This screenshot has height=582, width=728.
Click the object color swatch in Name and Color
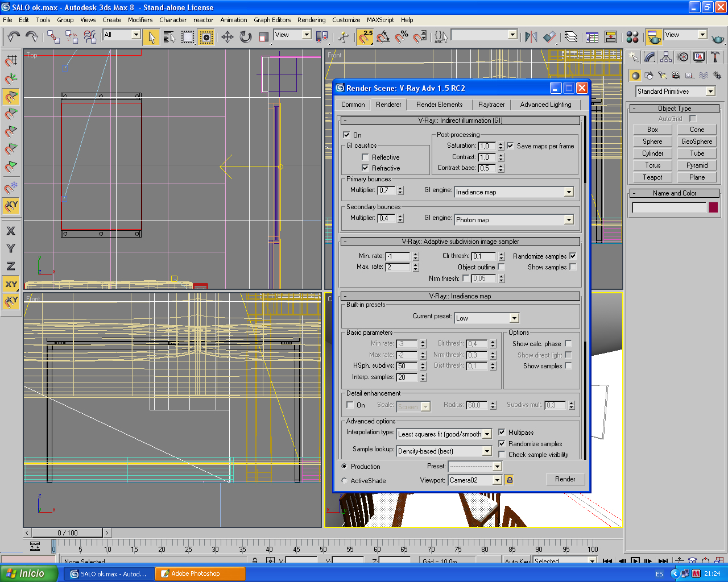point(713,207)
